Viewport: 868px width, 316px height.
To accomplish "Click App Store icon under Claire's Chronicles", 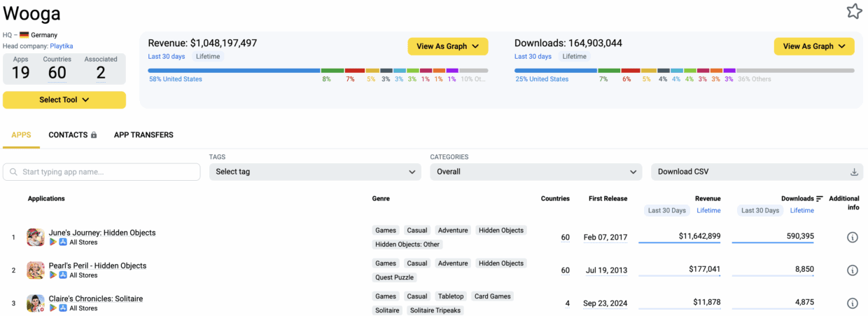I will click(x=62, y=308).
